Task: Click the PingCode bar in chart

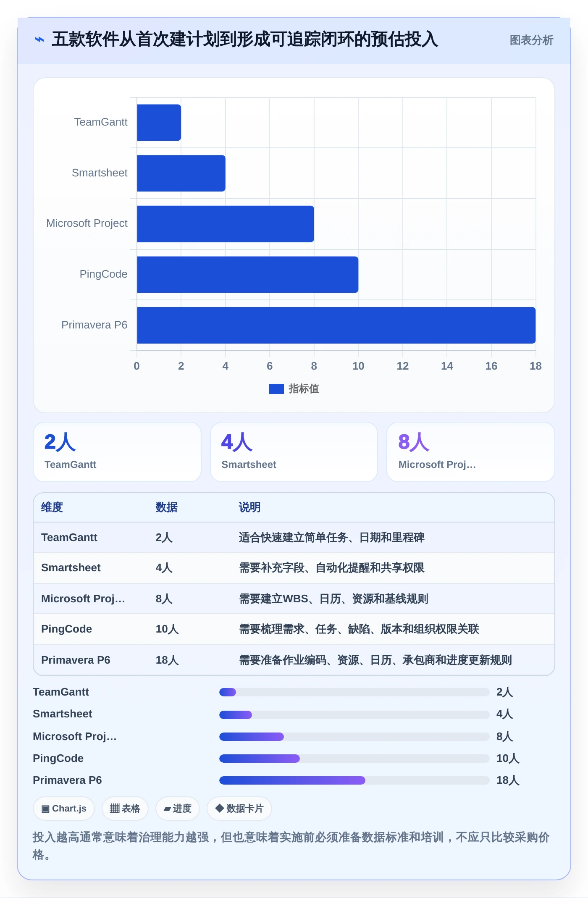Action: pyautogui.click(x=247, y=275)
